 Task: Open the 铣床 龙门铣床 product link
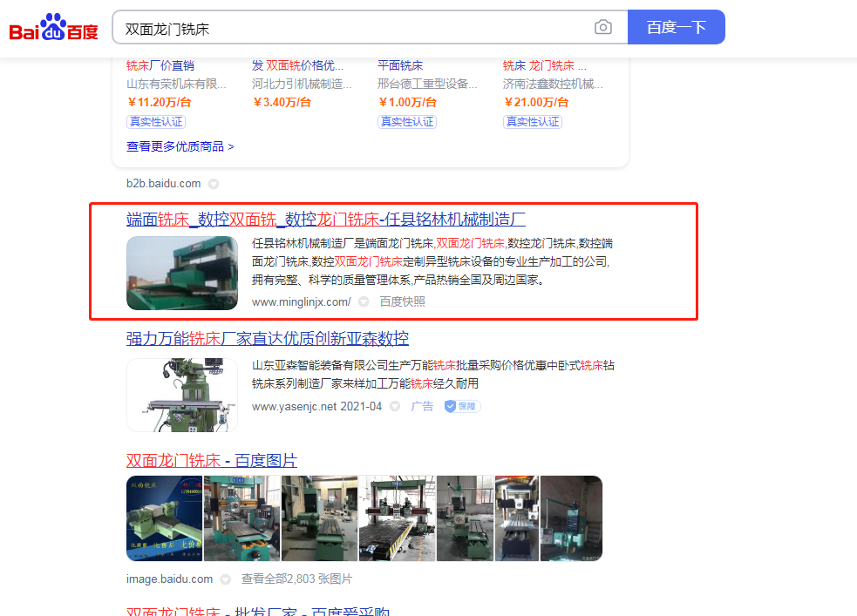point(544,65)
